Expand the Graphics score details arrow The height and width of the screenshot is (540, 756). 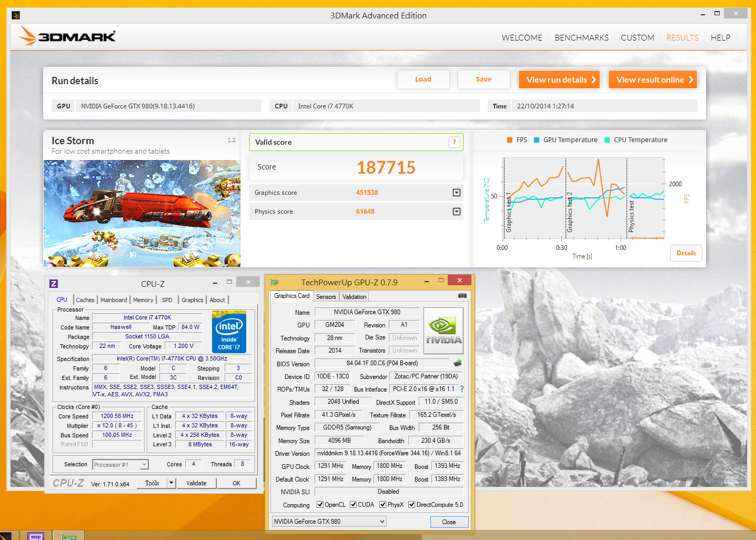pyautogui.click(x=457, y=193)
